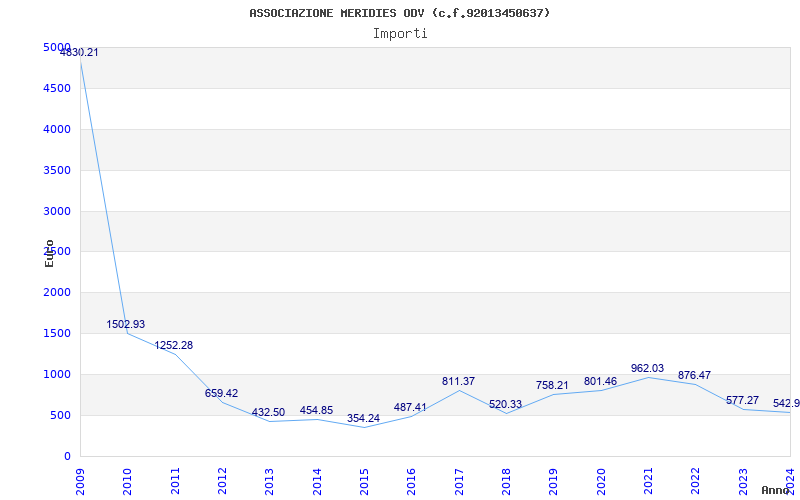This screenshot has height=500, width=800.
Task: Select the y-axis tick 4000
Action: (x=57, y=130)
